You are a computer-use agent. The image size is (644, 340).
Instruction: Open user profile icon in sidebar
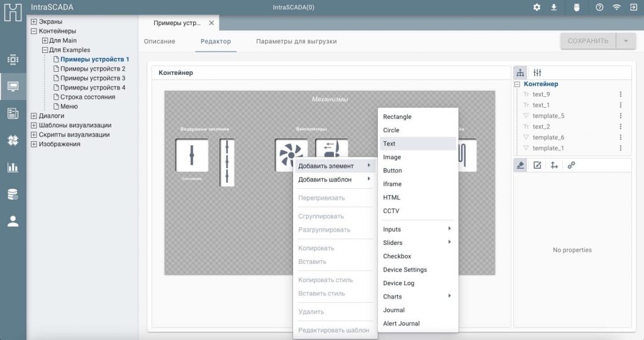13,221
